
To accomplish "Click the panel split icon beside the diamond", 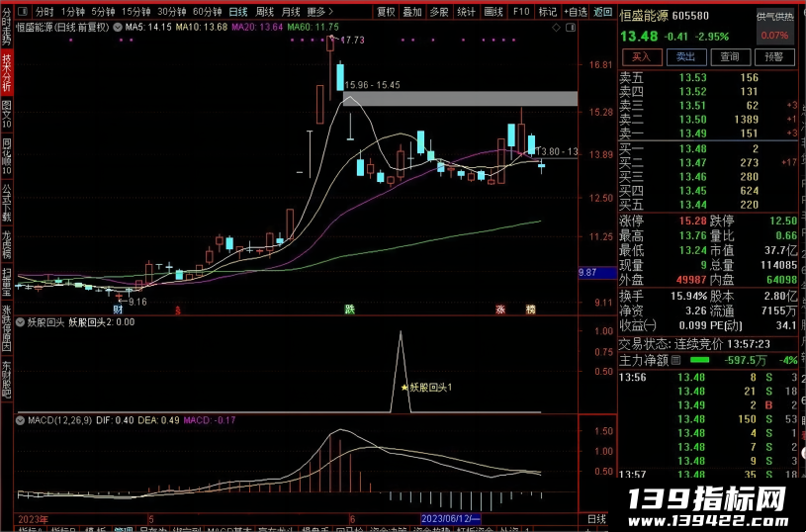I will [x=571, y=28].
